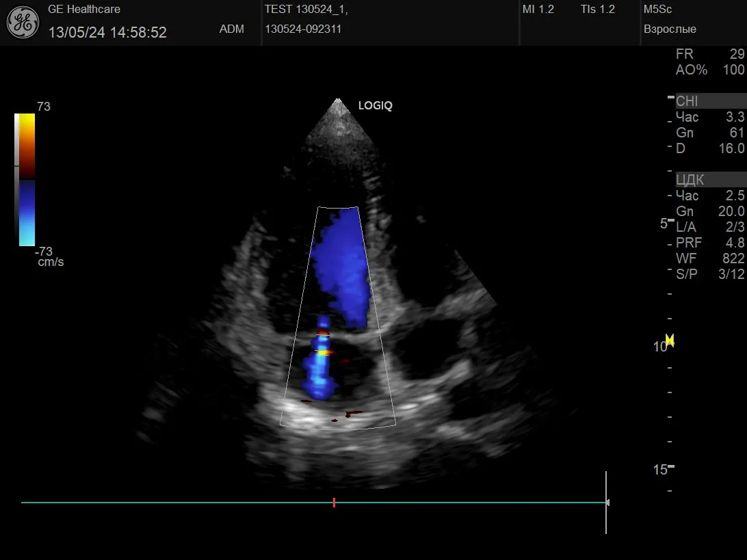Viewport: 747px width, 560px height.
Task: Click the yellow focal zone marker on depth scale
Action: (670, 340)
